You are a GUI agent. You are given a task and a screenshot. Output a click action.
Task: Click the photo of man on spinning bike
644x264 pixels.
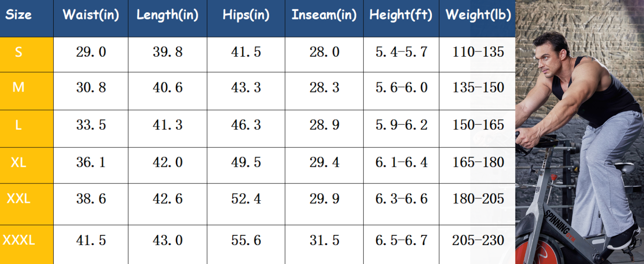580,132
